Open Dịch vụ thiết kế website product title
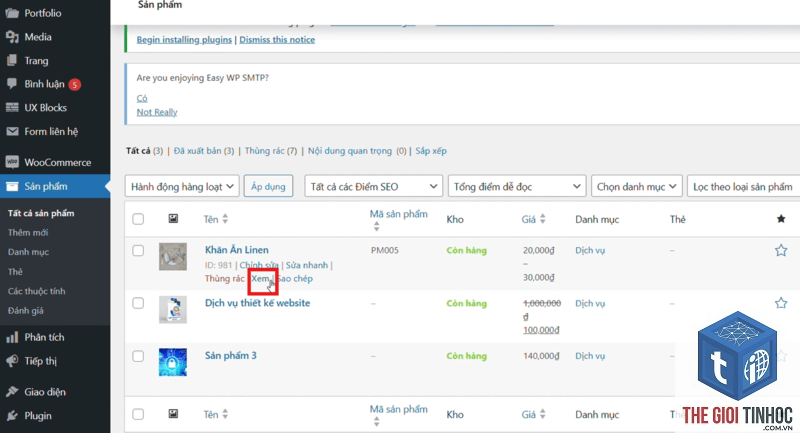 pyautogui.click(x=258, y=303)
